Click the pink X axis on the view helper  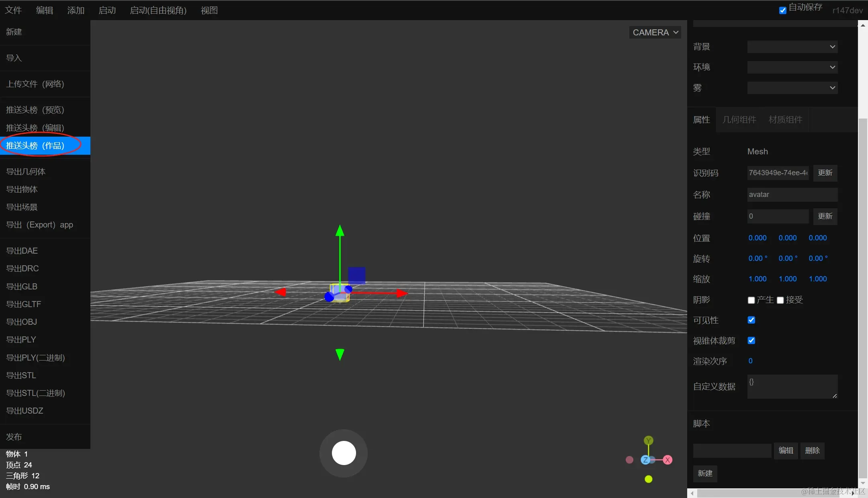click(667, 460)
